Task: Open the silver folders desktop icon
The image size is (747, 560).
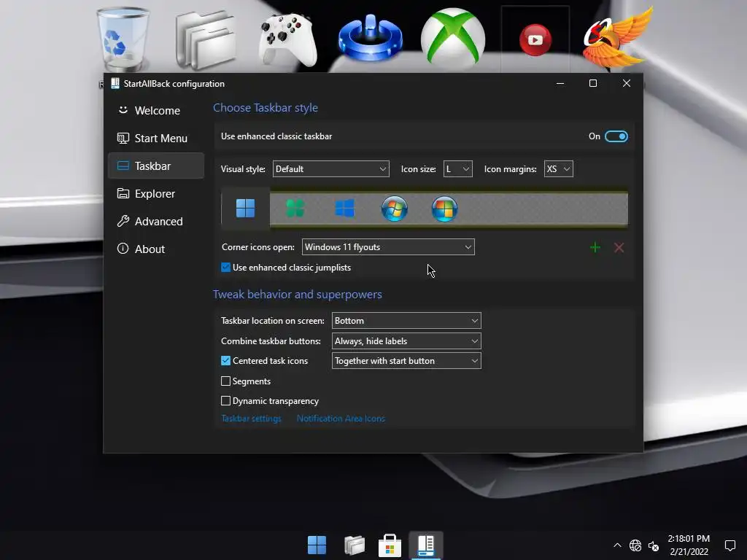Action: click(x=205, y=41)
